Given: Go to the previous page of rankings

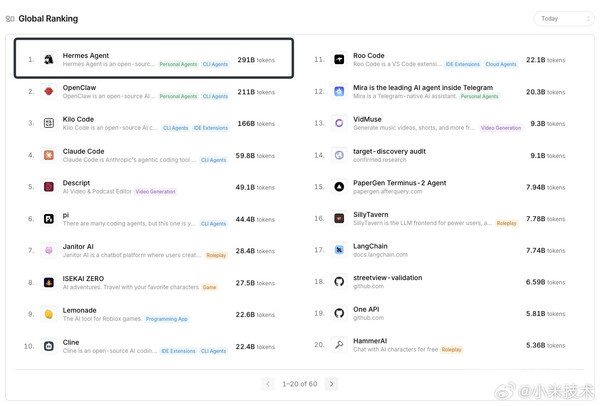Looking at the screenshot, I should coord(268,384).
